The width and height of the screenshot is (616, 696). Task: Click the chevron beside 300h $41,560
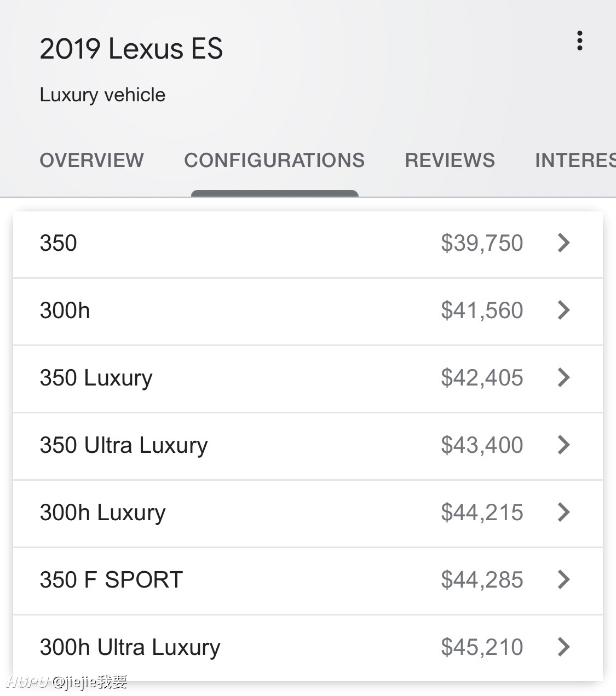click(x=563, y=310)
